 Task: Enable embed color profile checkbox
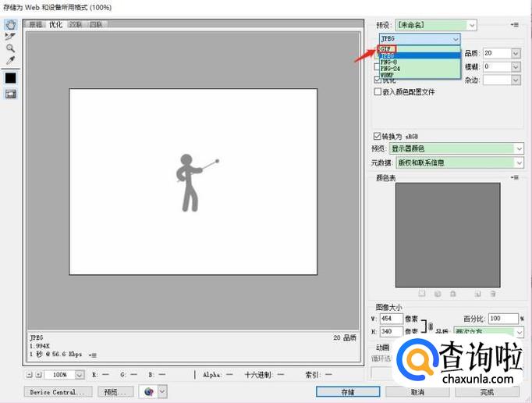tap(378, 92)
